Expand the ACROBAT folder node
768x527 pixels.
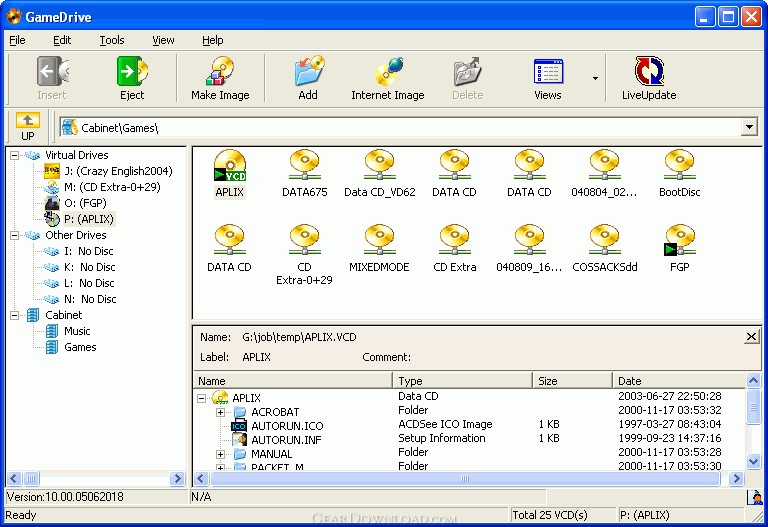(x=220, y=412)
